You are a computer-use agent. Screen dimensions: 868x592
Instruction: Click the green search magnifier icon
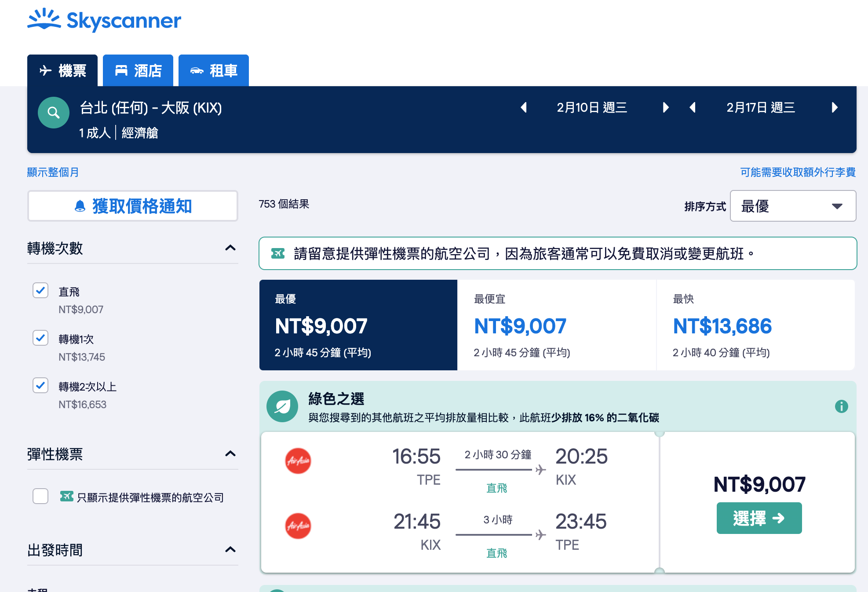[54, 113]
